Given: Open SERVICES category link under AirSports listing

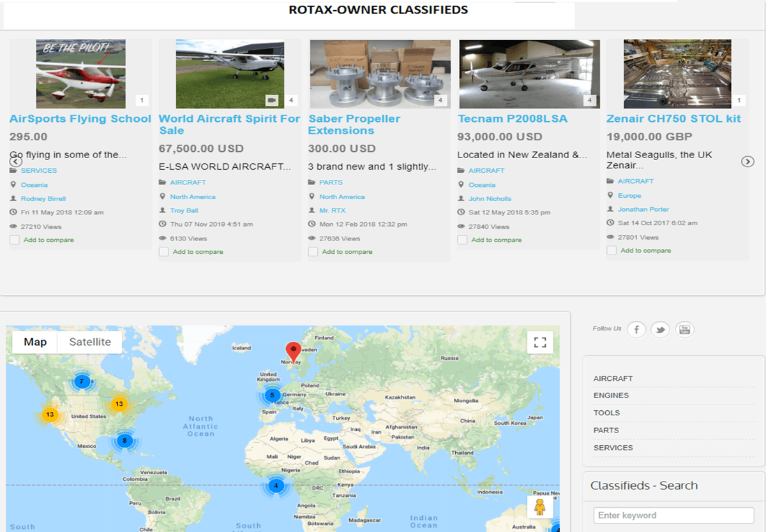Looking at the screenshot, I should pos(39,170).
